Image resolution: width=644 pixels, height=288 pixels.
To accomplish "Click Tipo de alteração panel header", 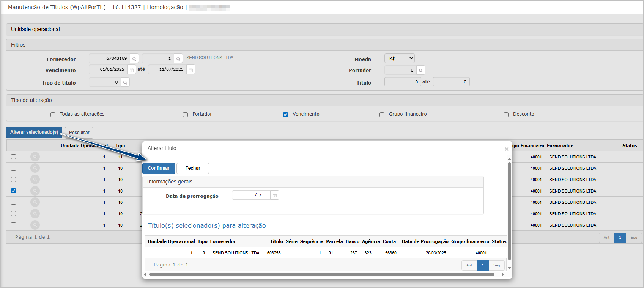I will coord(324,100).
